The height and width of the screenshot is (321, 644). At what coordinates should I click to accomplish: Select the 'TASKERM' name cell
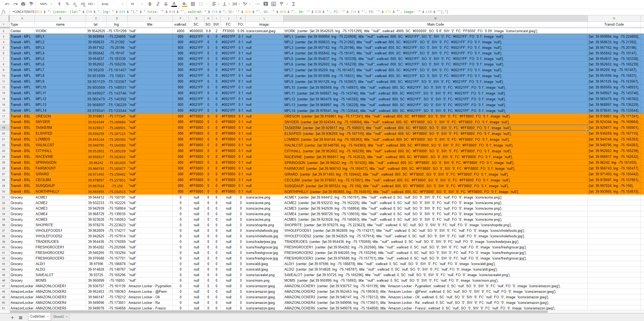click(x=60, y=128)
